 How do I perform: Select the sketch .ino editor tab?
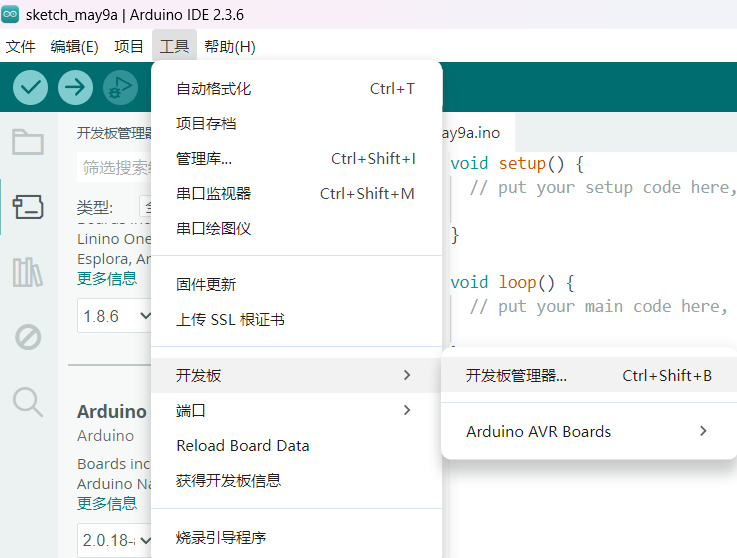pyautogui.click(x=478, y=133)
